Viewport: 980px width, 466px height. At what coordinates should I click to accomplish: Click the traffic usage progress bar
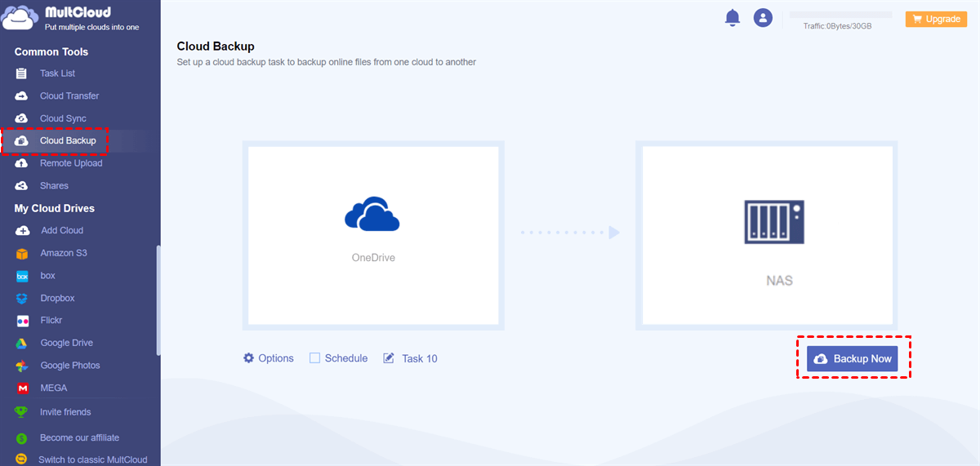point(841,15)
